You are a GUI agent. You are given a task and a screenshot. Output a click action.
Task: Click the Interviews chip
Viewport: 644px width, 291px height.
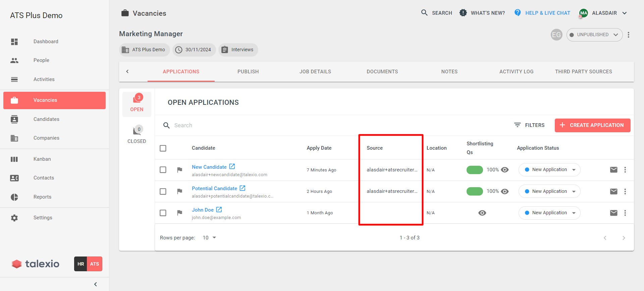238,50
